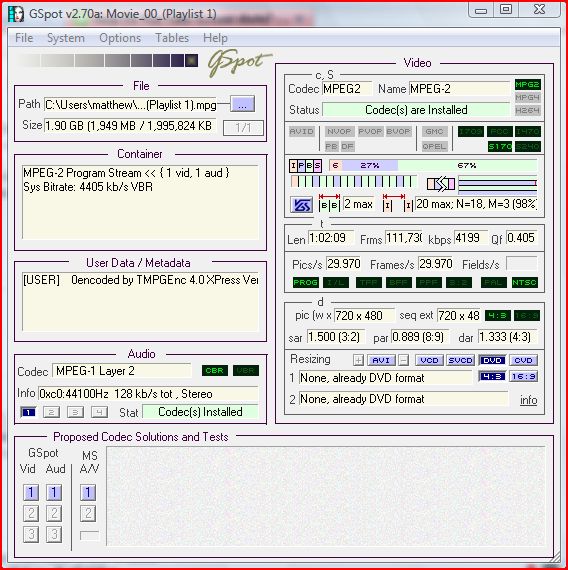The height and width of the screenshot is (570, 568).
Task: Toggle the 16:9 resize aspect button
Action: click(x=523, y=376)
